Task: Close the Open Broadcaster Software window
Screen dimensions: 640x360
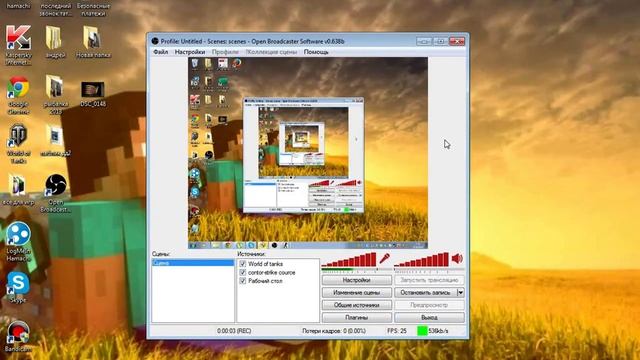Action: pyautogui.click(x=457, y=41)
